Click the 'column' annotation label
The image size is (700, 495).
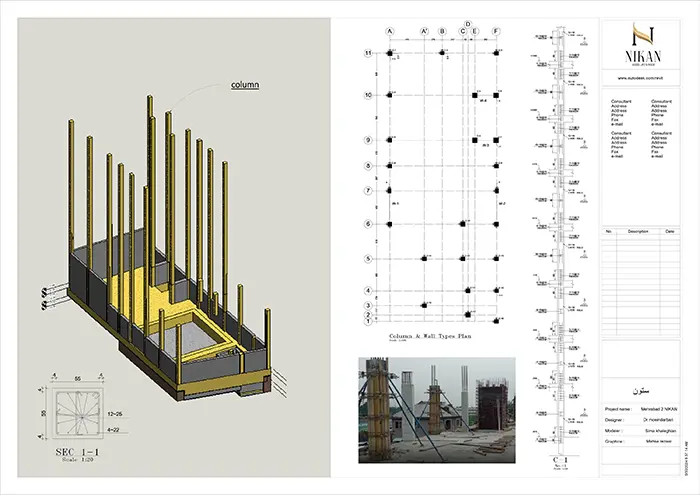(x=245, y=85)
